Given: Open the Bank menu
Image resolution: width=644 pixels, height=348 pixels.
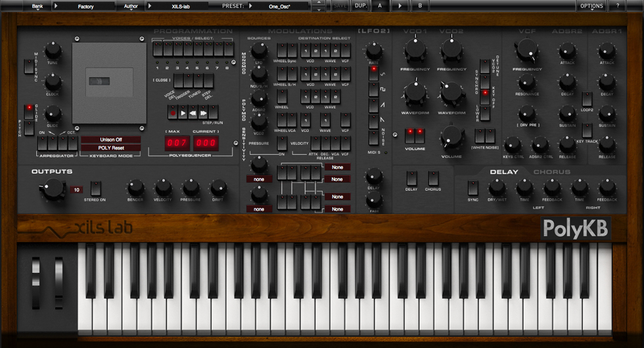Looking at the screenshot, I should click(37, 6).
